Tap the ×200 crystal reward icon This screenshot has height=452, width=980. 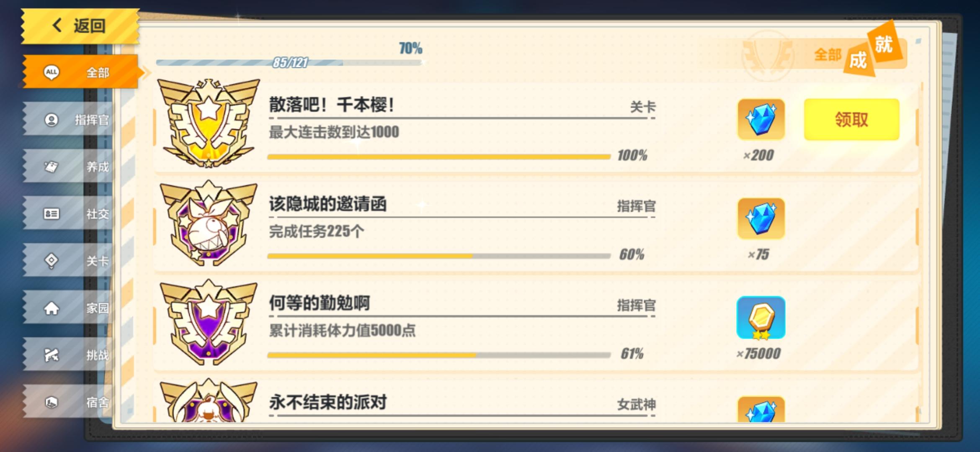click(761, 119)
